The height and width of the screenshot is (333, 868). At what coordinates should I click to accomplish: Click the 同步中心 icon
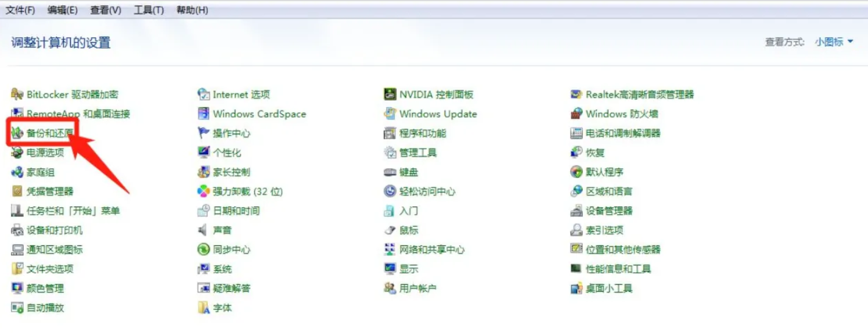click(x=203, y=249)
